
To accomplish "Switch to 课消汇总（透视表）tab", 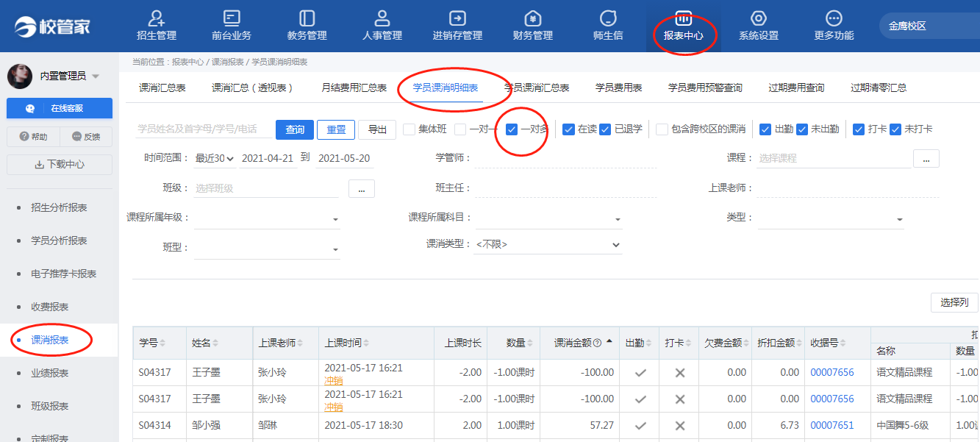I will (253, 88).
